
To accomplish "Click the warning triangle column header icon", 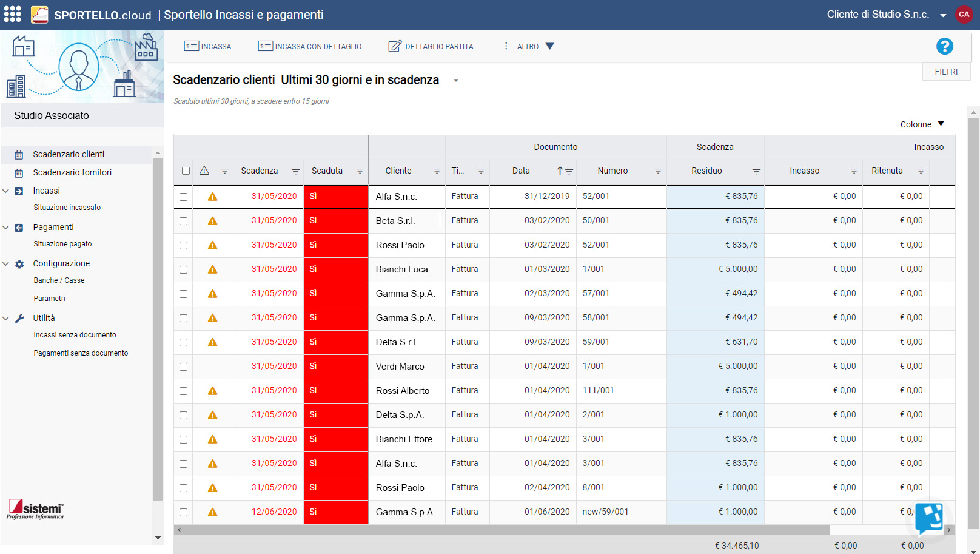I will [x=204, y=171].
